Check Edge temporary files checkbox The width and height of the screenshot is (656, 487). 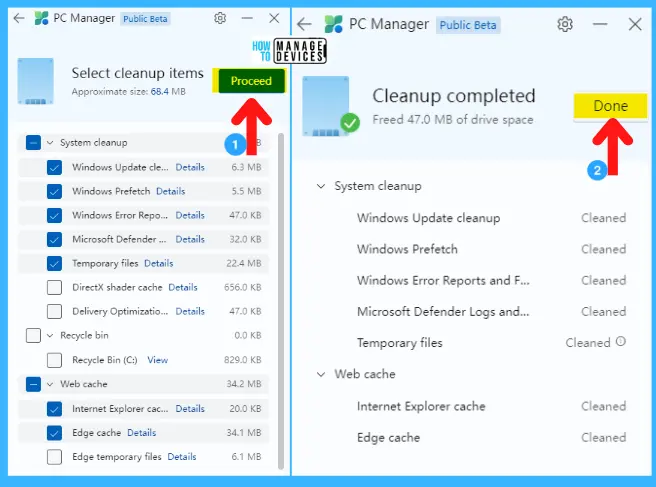point(54,457)
